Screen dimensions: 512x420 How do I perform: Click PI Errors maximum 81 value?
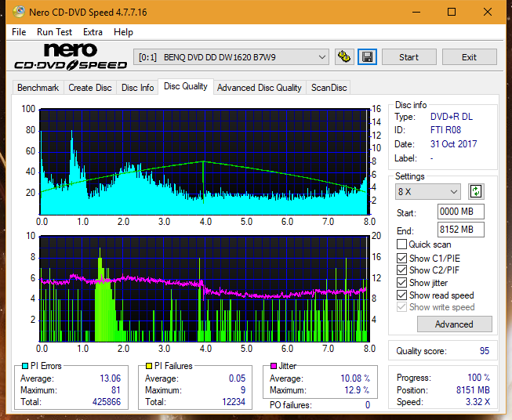tap(116, 390)
